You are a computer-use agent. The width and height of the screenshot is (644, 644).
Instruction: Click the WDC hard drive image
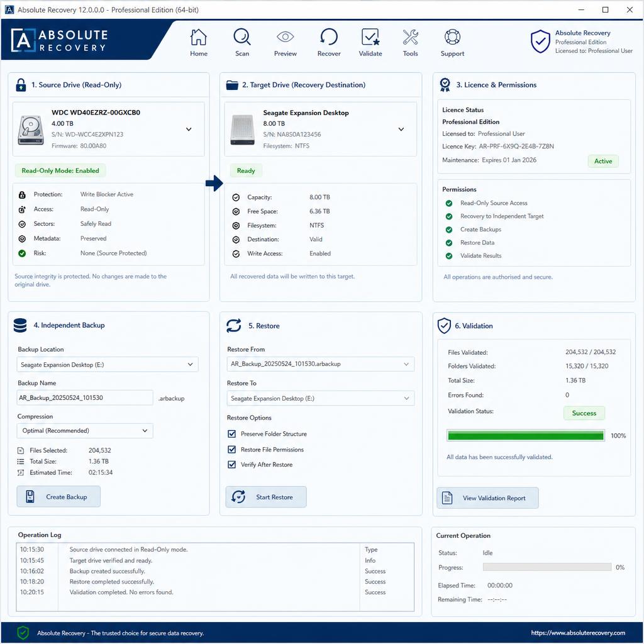(31, 130)
